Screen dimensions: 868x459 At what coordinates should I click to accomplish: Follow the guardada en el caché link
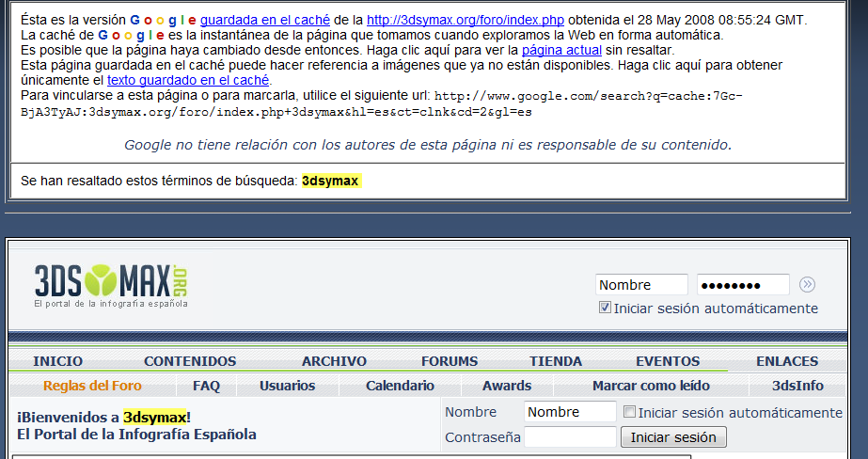pos(265,21)
